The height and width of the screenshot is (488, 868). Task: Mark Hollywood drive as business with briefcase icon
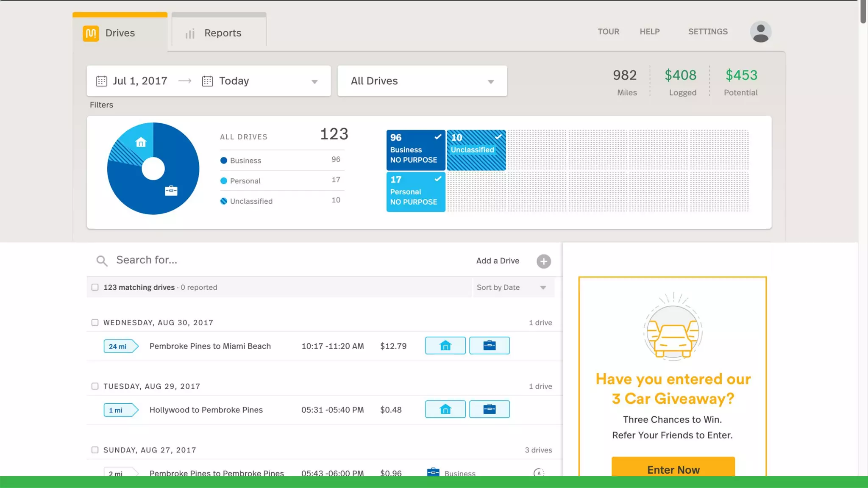click(x=489, y=409)
